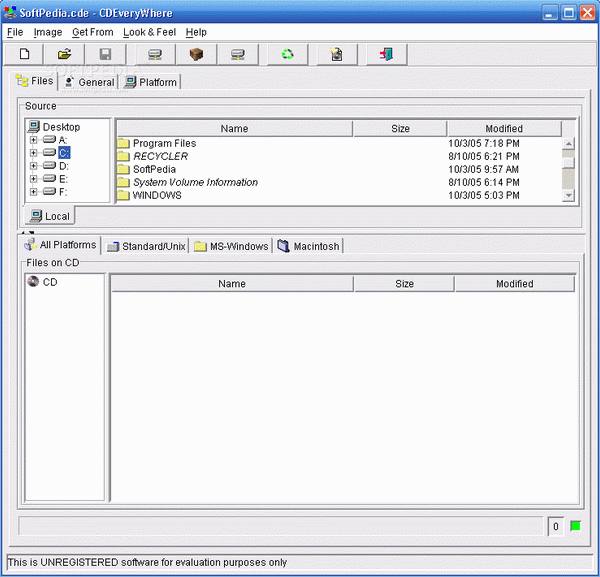Click the first drive icon left of package
The image size is (600, 577).
pos(155,54)
